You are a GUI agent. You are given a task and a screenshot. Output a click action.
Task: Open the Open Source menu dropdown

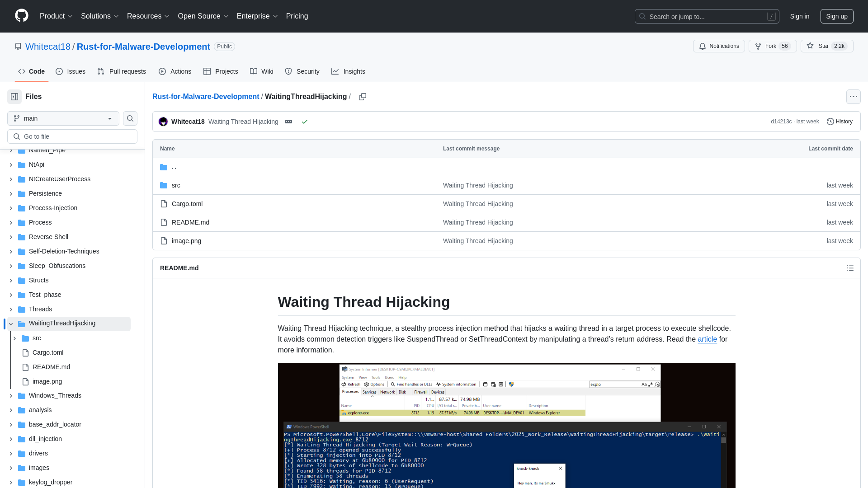tap(203, 16)
